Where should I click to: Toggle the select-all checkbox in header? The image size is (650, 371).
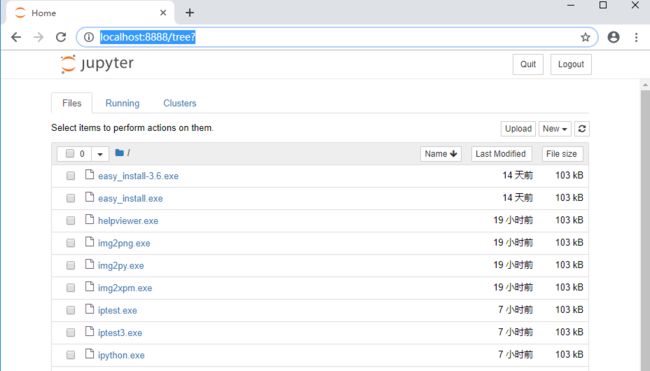(70, 153)
